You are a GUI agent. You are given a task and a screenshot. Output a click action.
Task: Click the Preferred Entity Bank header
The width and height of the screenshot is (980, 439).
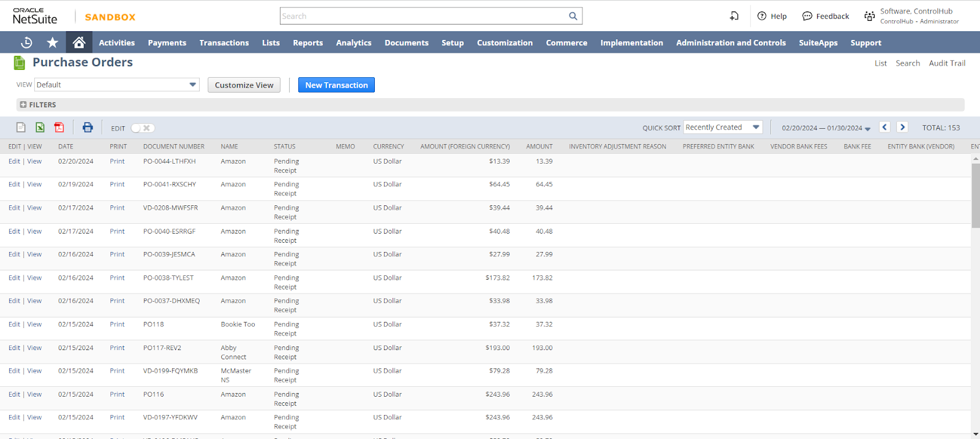(x=718, y=147)
